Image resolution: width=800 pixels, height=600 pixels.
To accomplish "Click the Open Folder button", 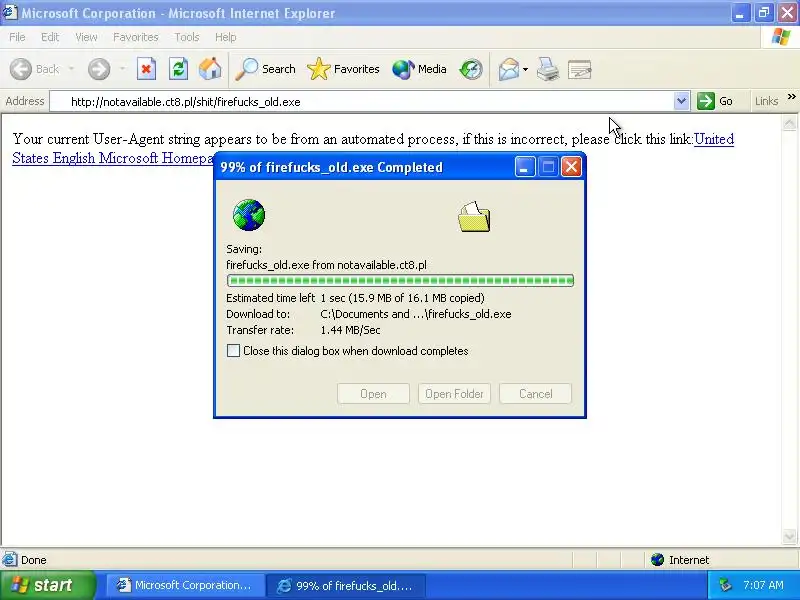I will click(x=454, y=394).
